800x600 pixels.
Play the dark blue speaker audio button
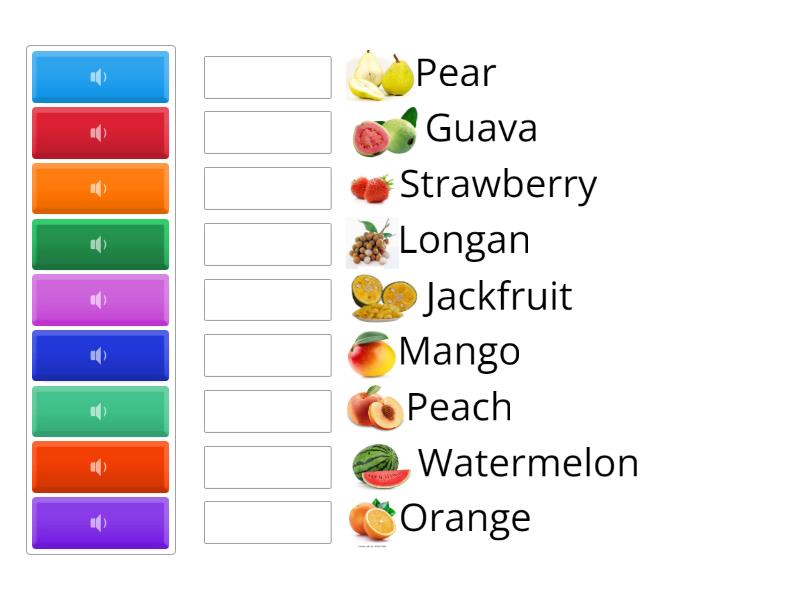100,355
